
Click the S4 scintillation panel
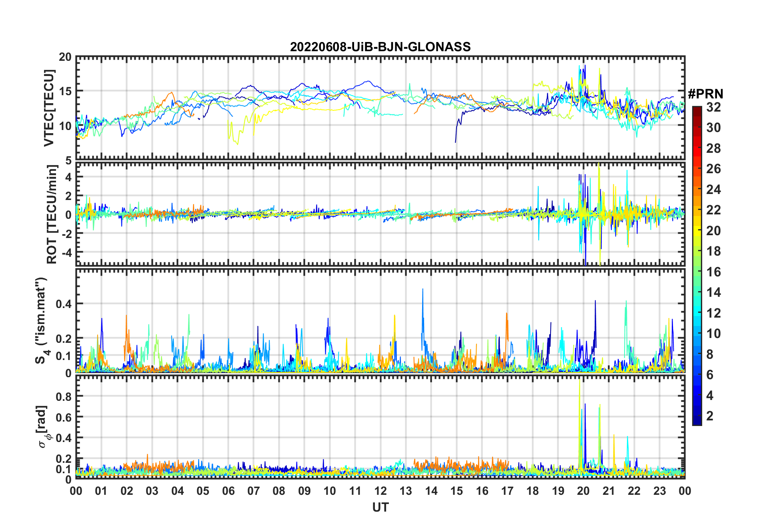point(380,321)
